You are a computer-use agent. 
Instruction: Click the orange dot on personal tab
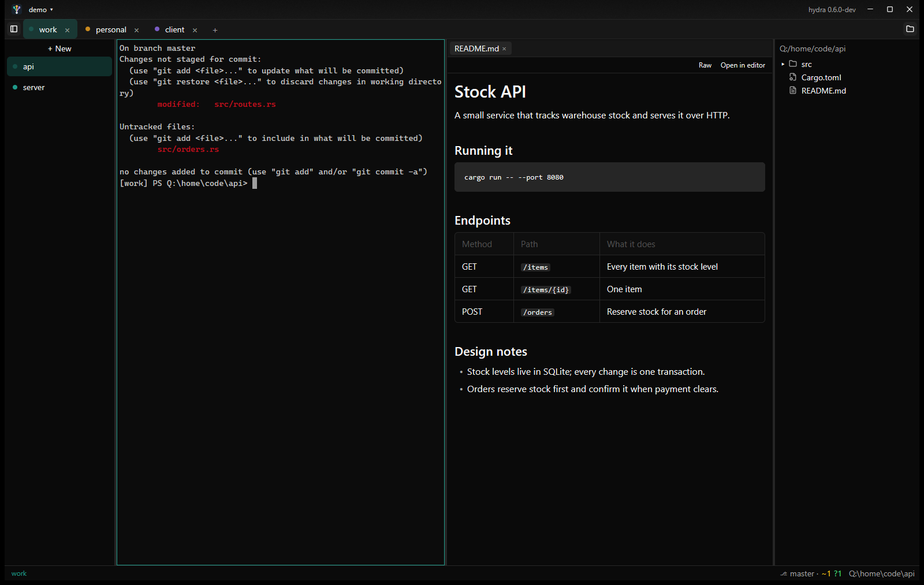tap(88, 29)
